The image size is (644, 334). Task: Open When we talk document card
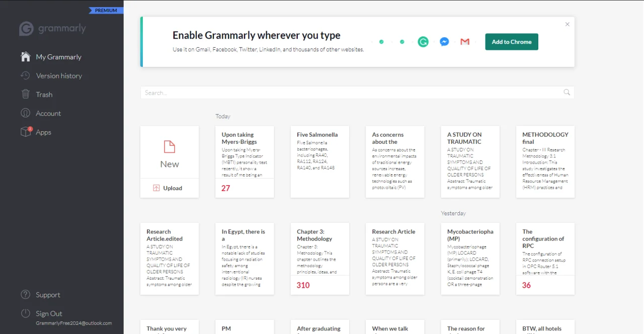[x=395, y=327]
